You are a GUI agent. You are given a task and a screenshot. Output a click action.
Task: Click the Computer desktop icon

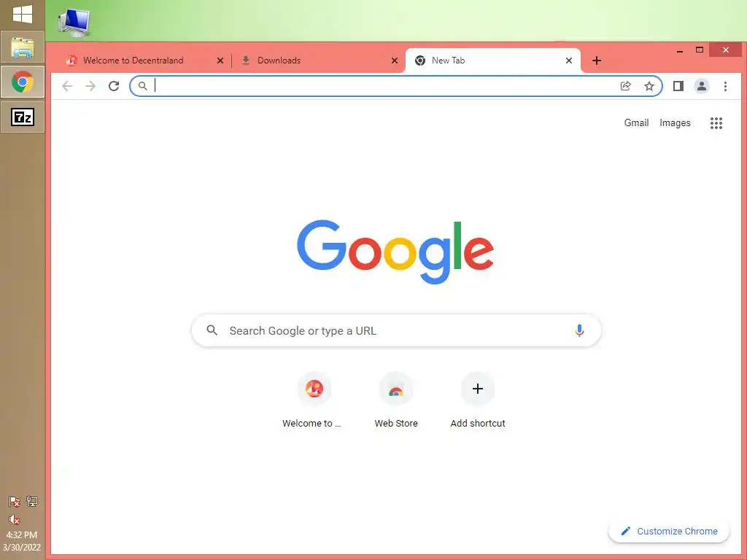pyautogui.click(x=74, y=23)
